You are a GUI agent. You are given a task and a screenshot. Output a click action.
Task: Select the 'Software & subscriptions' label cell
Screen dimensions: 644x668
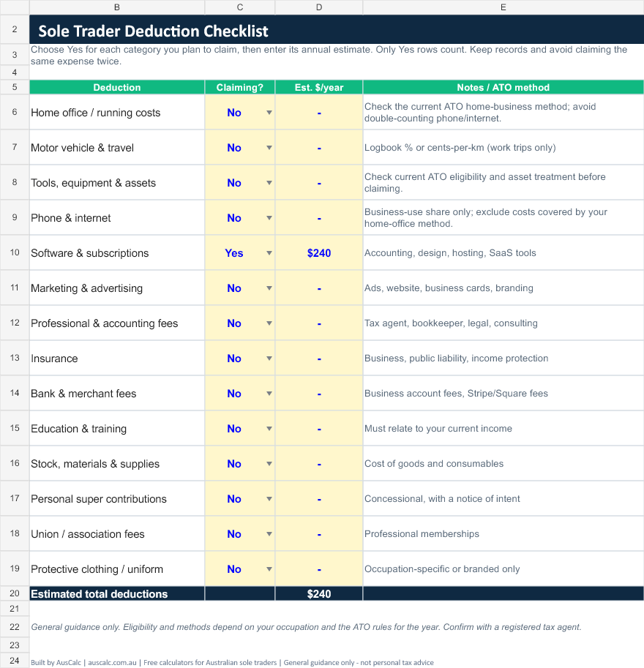[117, 253]
